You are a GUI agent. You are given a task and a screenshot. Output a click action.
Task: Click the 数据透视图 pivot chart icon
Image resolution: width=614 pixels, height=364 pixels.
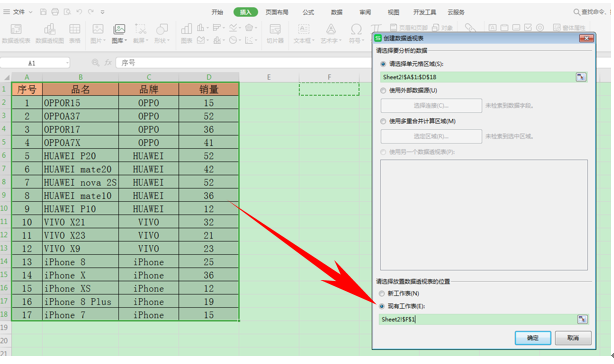tap(50, 29)
